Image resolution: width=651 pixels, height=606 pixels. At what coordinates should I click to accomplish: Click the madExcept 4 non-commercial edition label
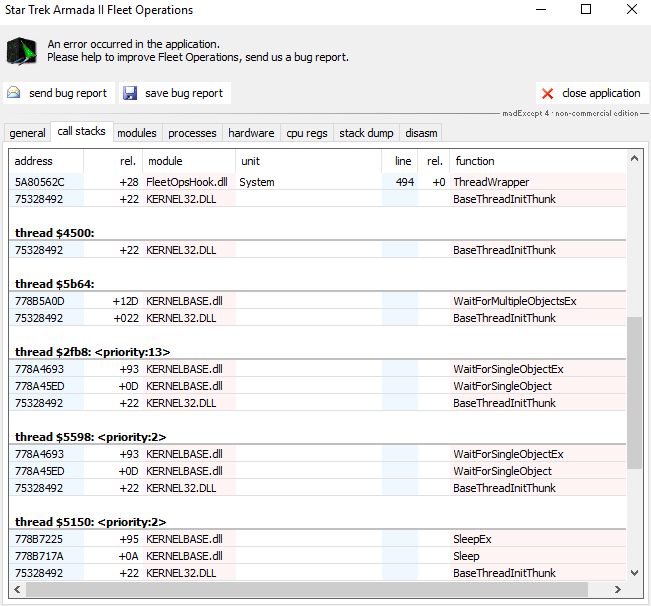tap(570, 113)
